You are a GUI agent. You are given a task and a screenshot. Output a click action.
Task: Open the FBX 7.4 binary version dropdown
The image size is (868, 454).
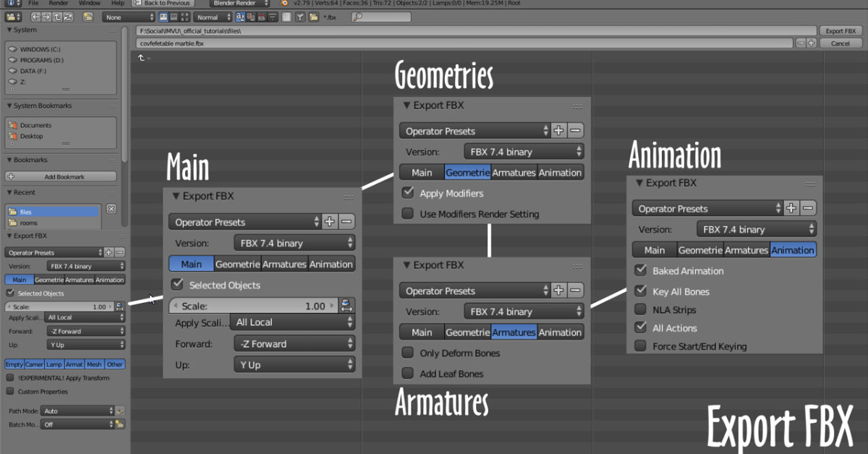[x=294, y=243]
